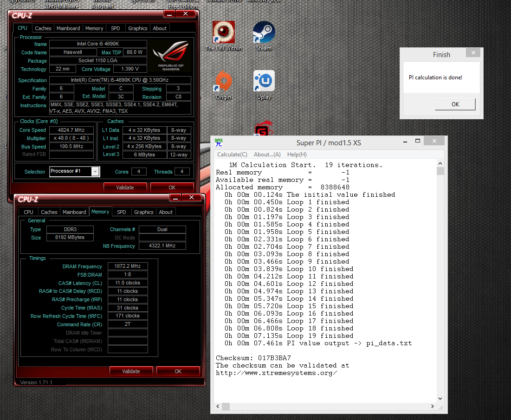Click the Multiplier value x 48.0
The image size is (511, 420).
point(71,138)
